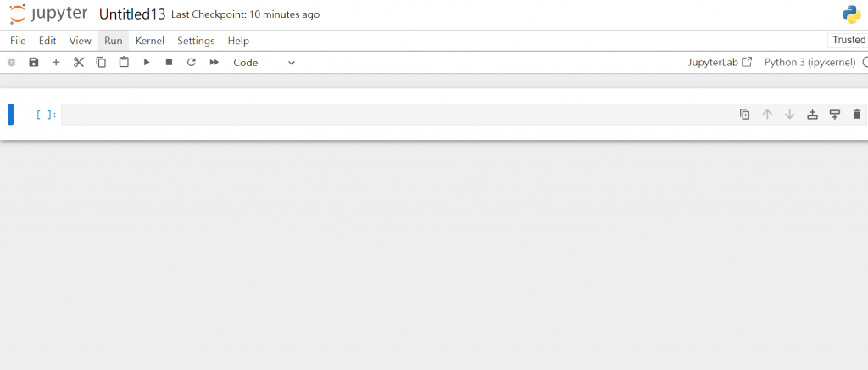This screenshot has width=868, height=370.
Task: Copy the selected cell from the toolbar
Action: click(x=102, y=63)
